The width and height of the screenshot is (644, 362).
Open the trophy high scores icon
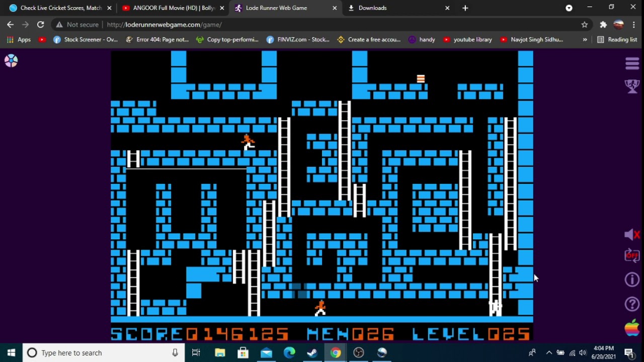[632, 86]
